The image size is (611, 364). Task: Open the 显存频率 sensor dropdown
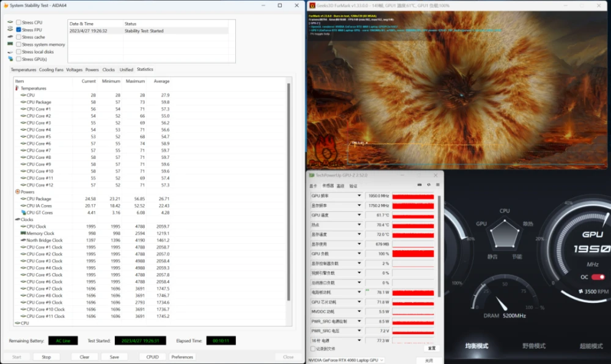tap(359, 206)
